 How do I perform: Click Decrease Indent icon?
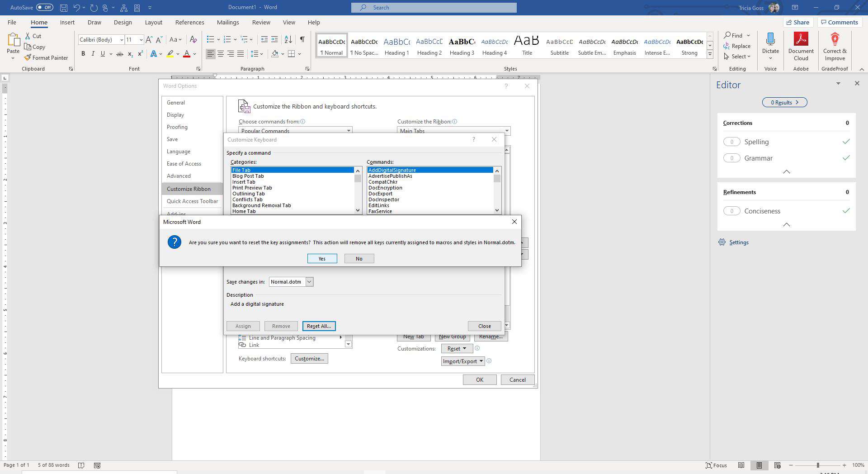pyautogui.click(x=264, y=39)
